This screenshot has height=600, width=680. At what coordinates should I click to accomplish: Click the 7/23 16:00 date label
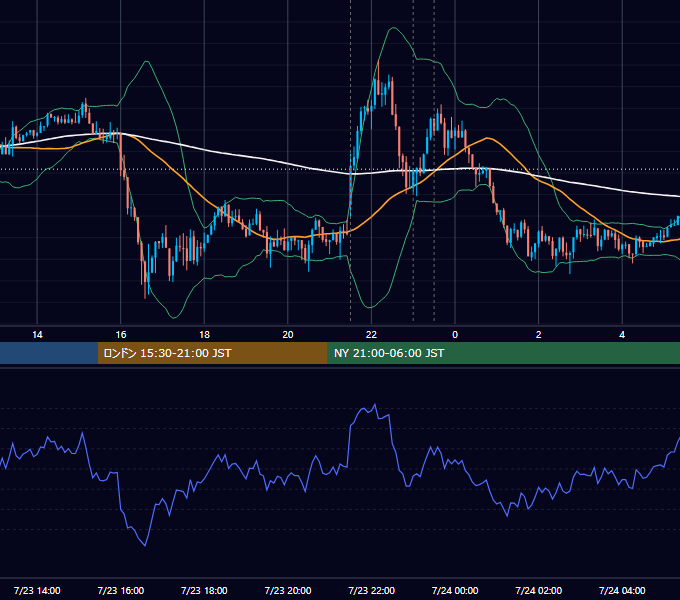pyautogui.click(x=121, y=590)
